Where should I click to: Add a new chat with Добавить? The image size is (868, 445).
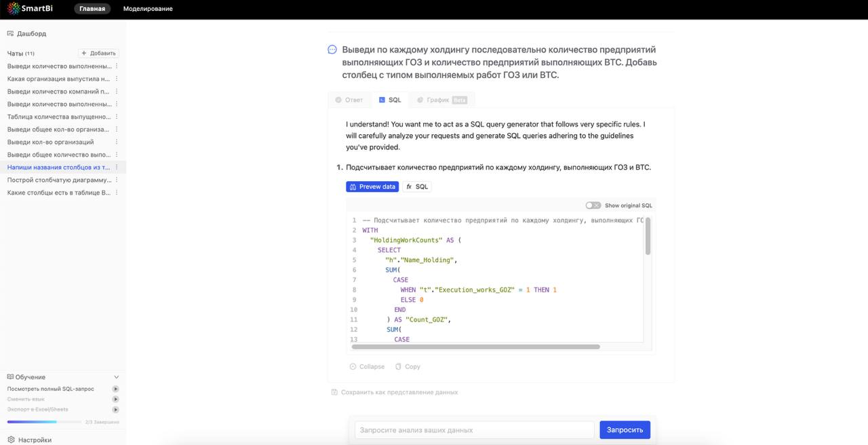point(98,53)
